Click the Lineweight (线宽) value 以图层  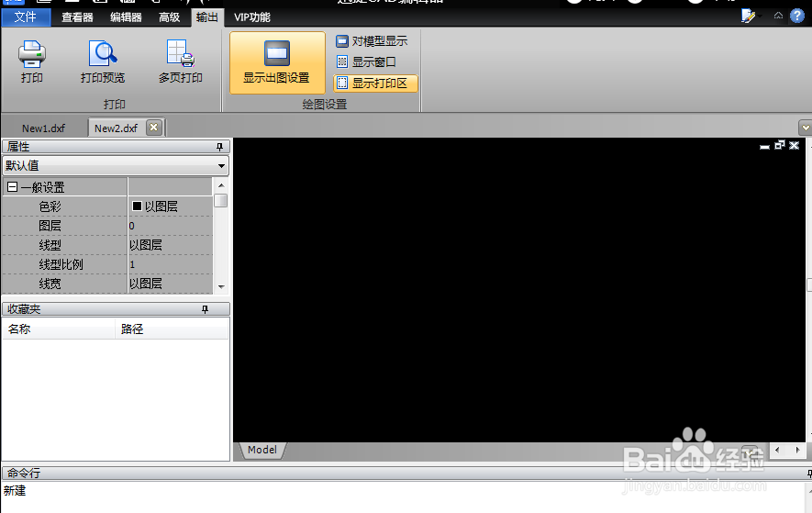point(170,284)
